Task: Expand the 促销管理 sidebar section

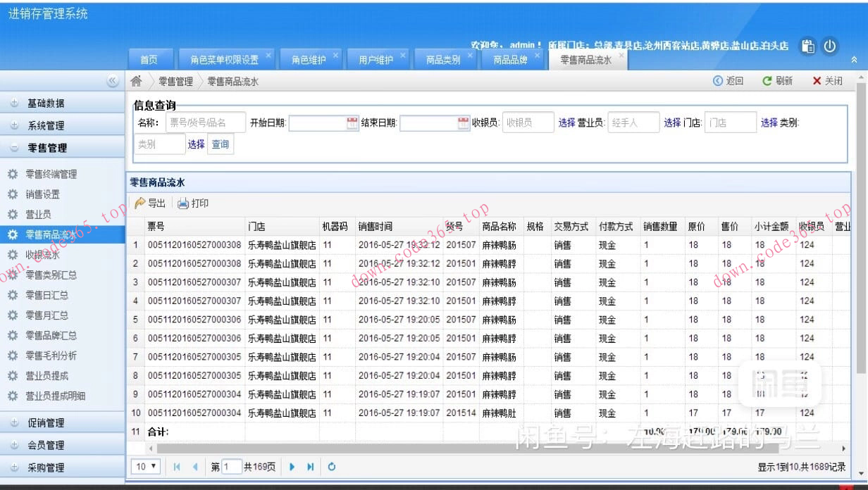Action: point(42,422)
